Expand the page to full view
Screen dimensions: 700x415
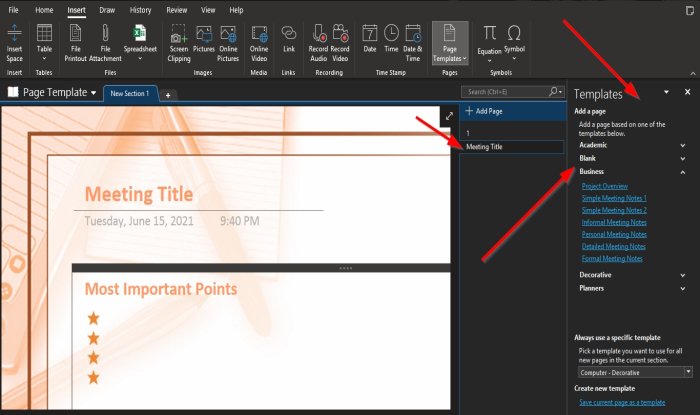tap(449, 116)
